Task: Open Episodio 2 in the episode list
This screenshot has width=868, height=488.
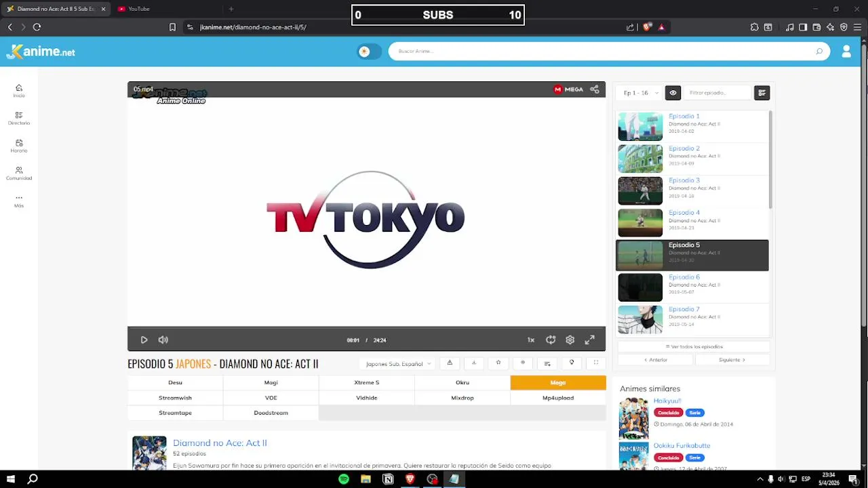Action: click(692, 159)
